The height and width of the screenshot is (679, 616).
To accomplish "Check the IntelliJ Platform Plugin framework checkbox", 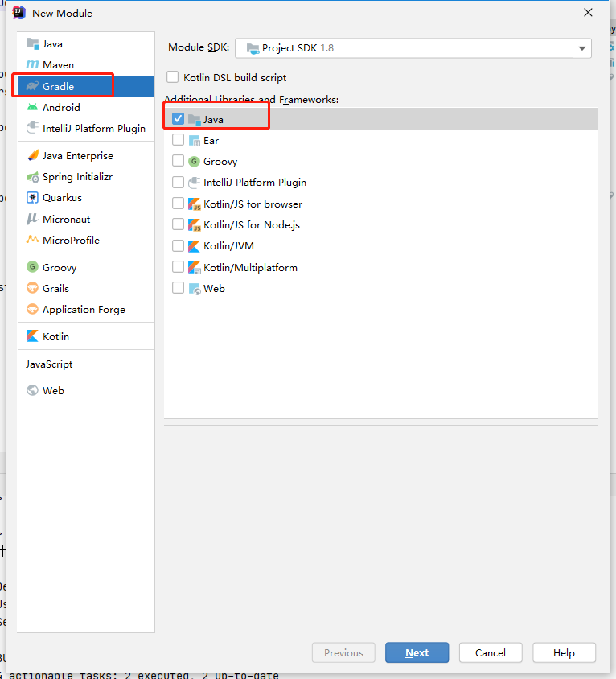I will tap(178, 182).
